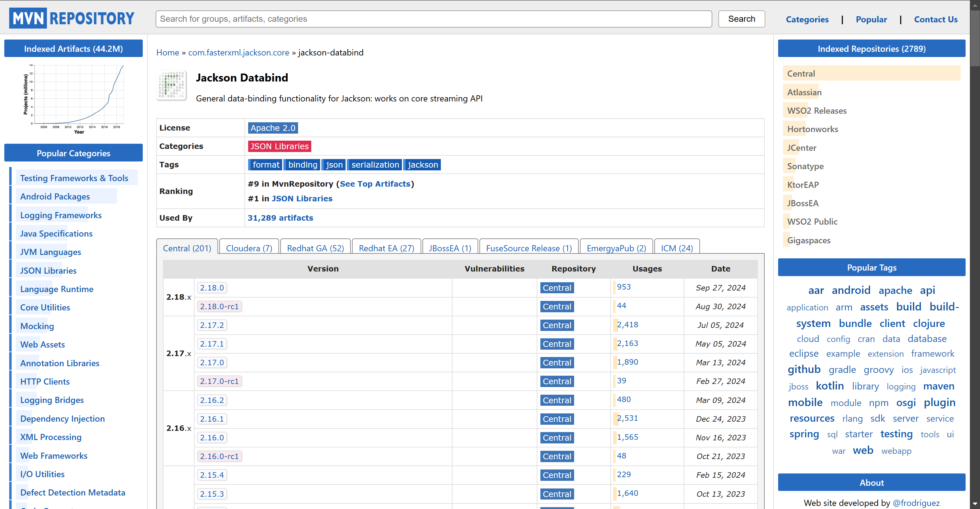
Task: Click the kotlin popular tag
Action: (829, 386)
